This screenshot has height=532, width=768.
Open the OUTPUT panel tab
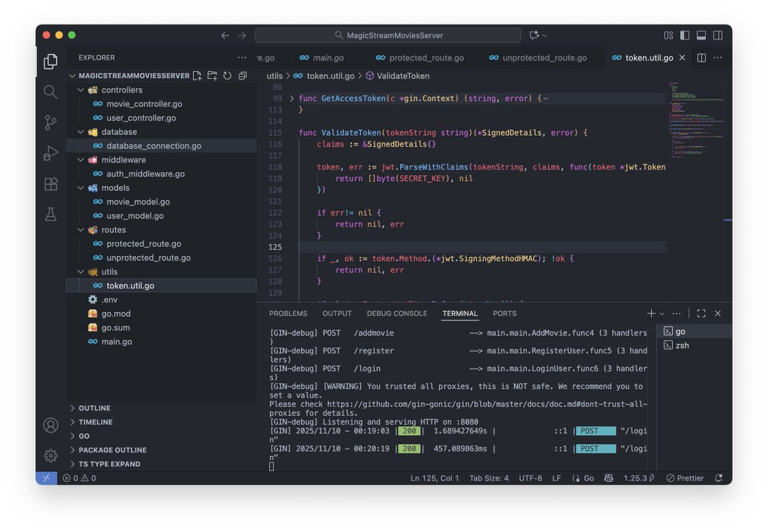click(x=337, y=313)
